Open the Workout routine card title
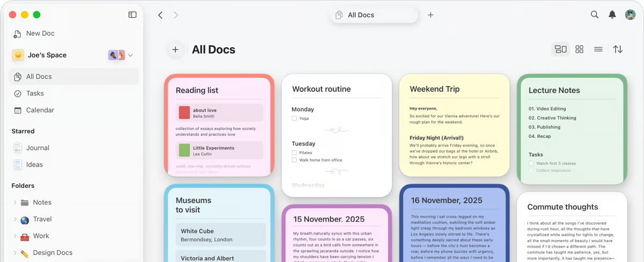This screenshot has height=262, width=644. click(321, 89)
